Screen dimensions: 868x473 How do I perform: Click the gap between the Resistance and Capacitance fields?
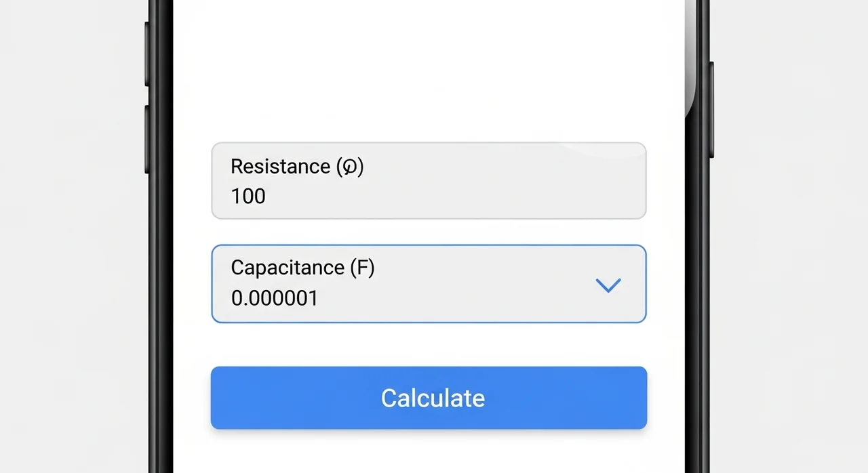[x=429, y=232]
